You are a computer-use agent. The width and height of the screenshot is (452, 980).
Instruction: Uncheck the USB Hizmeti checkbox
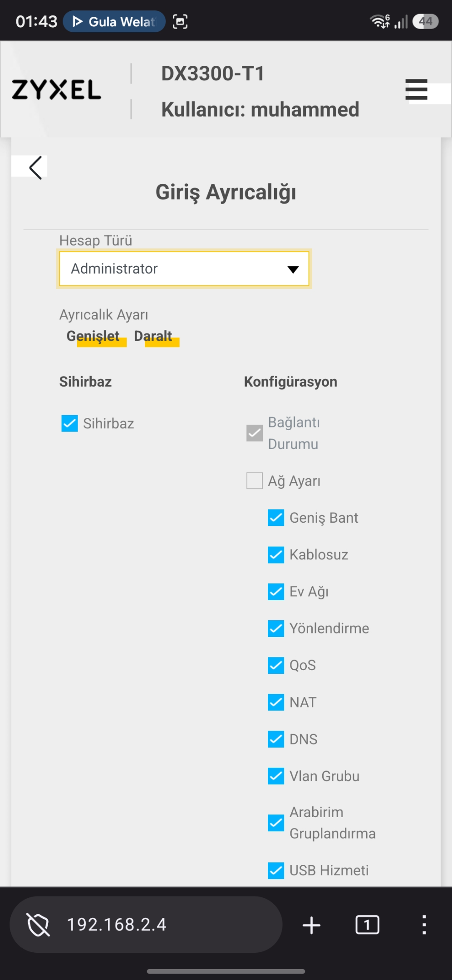pyautogui.click(x=276, y=870)
